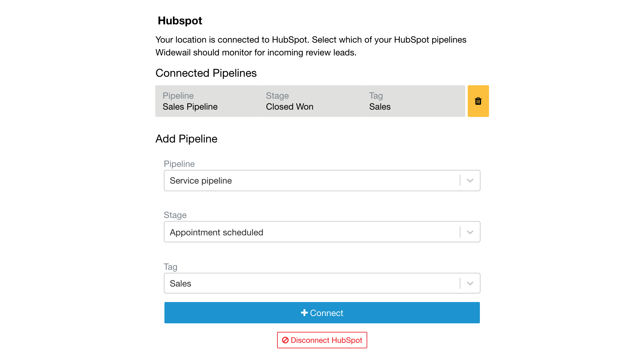644x362 pixels.
Task: Click the ban icon beside Disconnect HubSpot
Action: click(285, 340)
